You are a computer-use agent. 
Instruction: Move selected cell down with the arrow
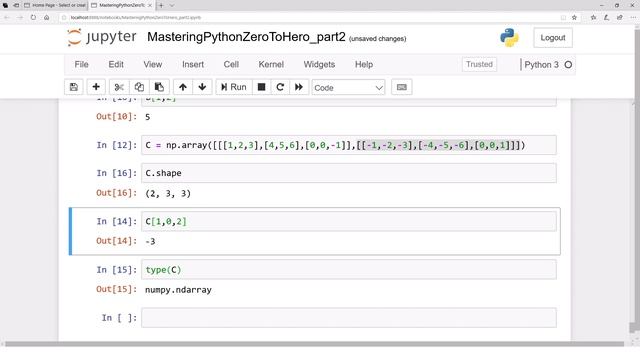pos(202,87)
